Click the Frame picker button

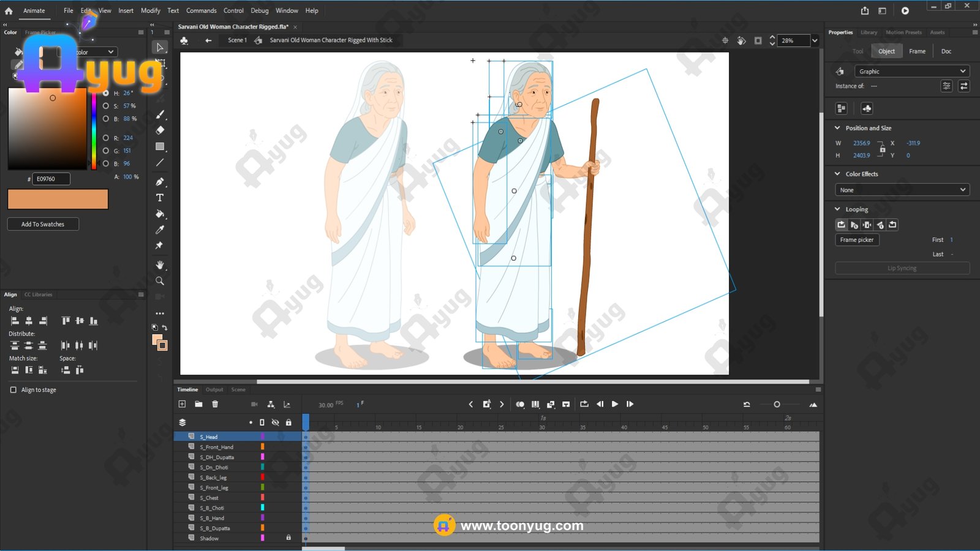pos(857,240)
